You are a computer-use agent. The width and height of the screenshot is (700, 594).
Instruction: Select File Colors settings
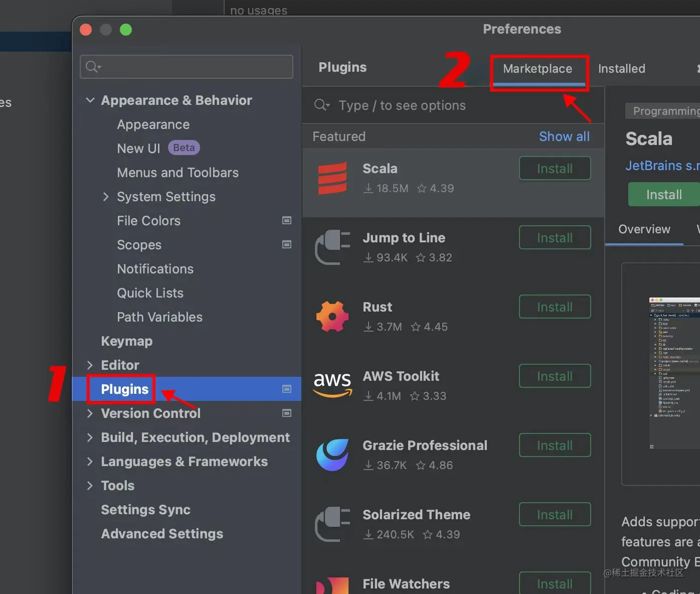pos(148,221)
